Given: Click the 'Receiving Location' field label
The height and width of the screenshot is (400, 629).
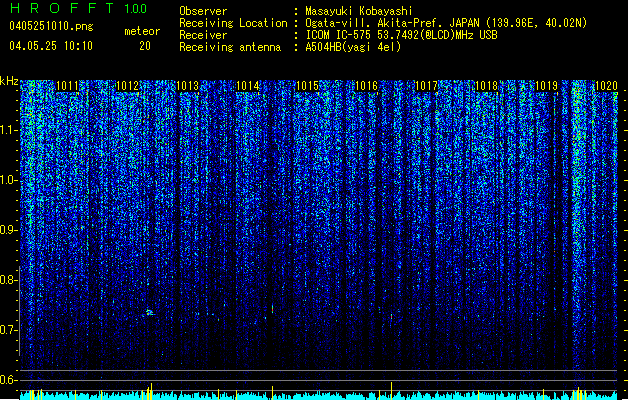Looking at the screenshot, I should point(233,23).
